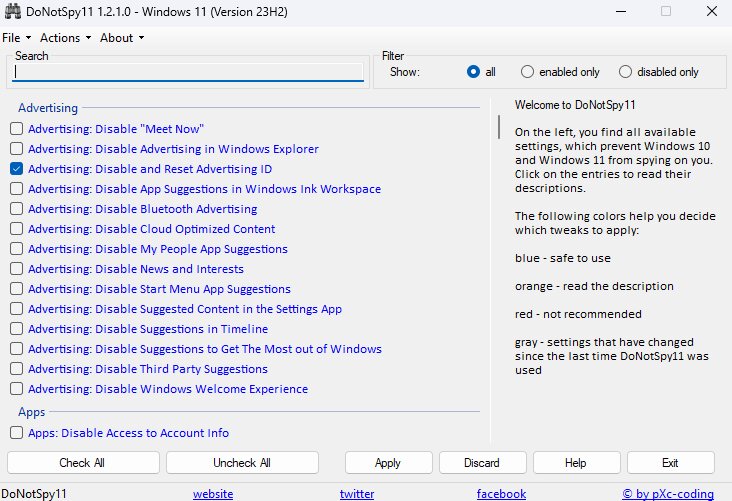732x501 pixels.
Task: Open the About menu
Action: click(121, 38)
